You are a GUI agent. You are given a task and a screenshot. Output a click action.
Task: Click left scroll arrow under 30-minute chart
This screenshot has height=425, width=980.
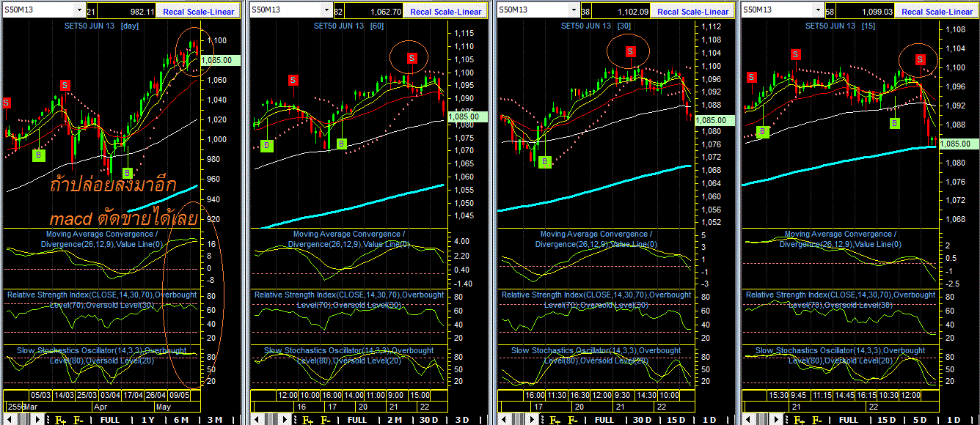[503, 419]
